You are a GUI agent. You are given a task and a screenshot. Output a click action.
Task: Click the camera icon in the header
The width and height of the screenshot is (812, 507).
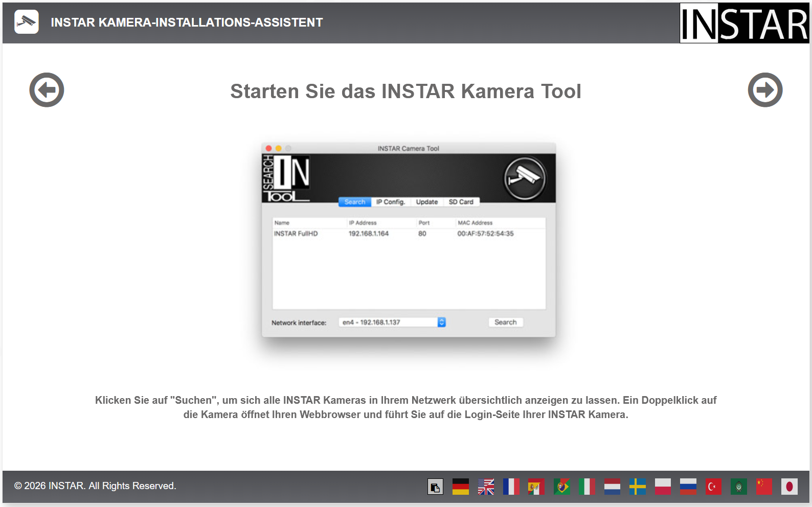27,22
